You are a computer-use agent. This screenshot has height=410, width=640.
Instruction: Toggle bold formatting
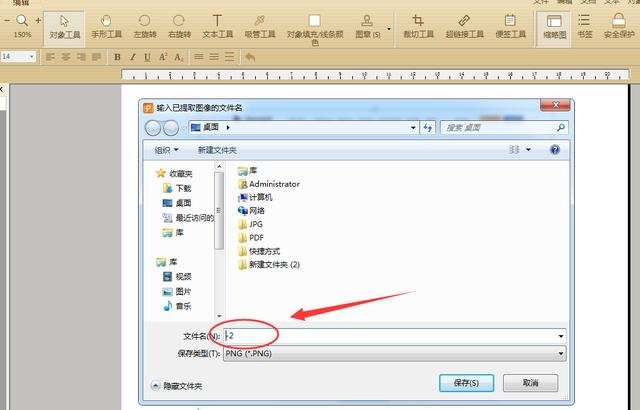pos(117,57)
